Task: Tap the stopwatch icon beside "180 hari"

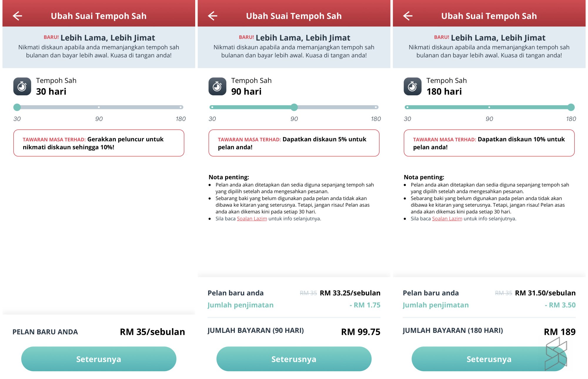Action: pyautogui.click(x=413, y=86)
